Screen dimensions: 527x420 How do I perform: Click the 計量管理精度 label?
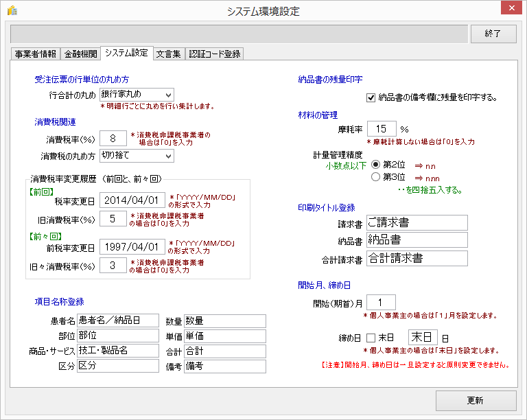[x=338, y=155]
